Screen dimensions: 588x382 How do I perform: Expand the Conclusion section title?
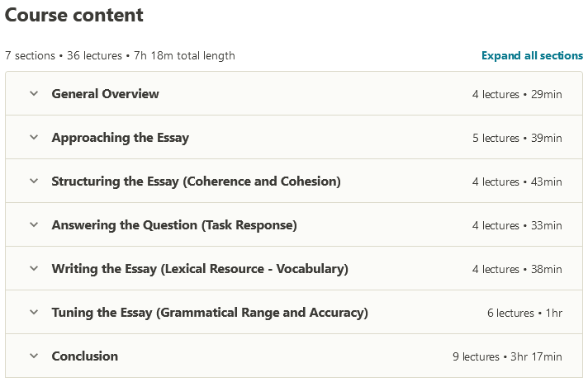click(84, 356)
